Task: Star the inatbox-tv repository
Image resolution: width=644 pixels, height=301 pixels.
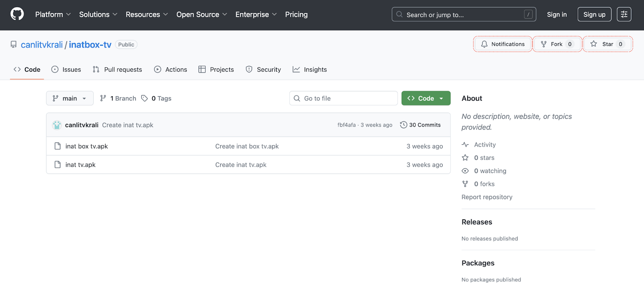Action: coord(607,44)
